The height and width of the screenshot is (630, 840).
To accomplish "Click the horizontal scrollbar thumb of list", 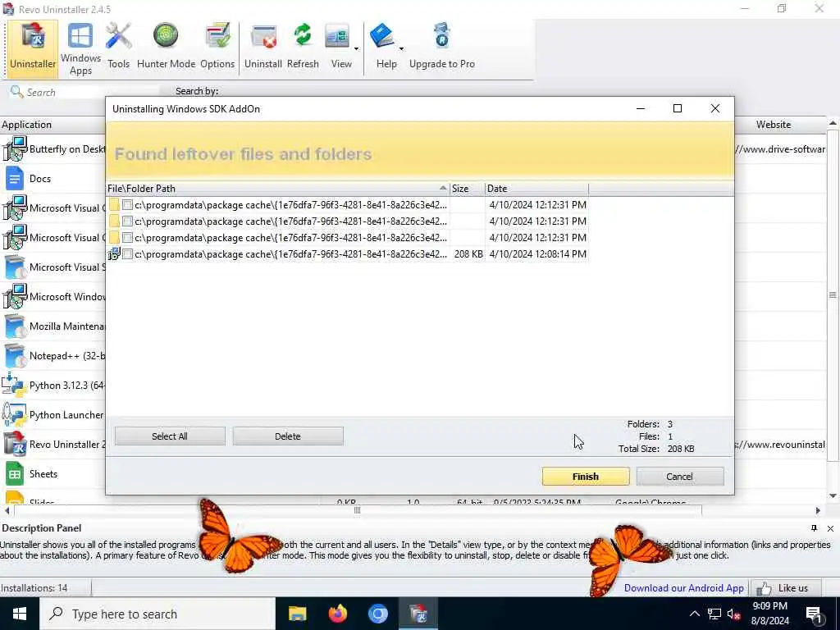I will click(358, 510).
